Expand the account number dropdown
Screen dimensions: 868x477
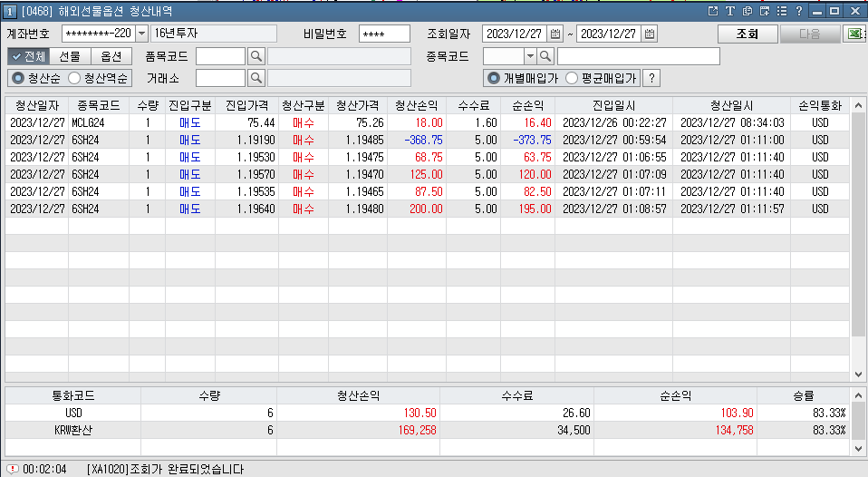(141, 34)
